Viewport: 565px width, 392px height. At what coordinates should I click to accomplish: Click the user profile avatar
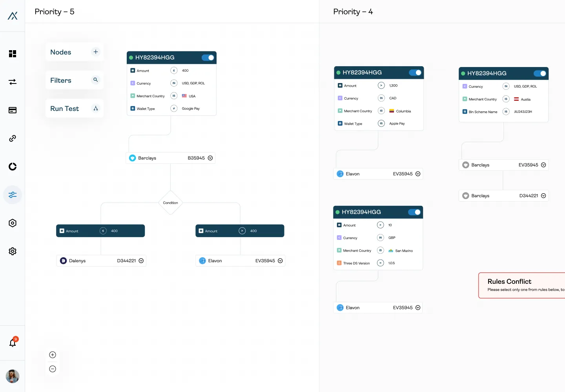tap(13, 376)
